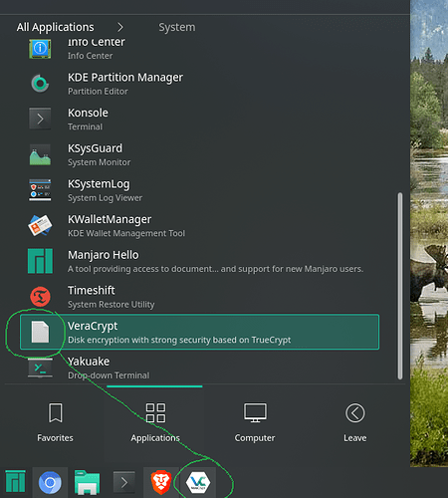Open KSystemLog icon
The height and width of the screenshot is (498, 448).
pos(40,190)
